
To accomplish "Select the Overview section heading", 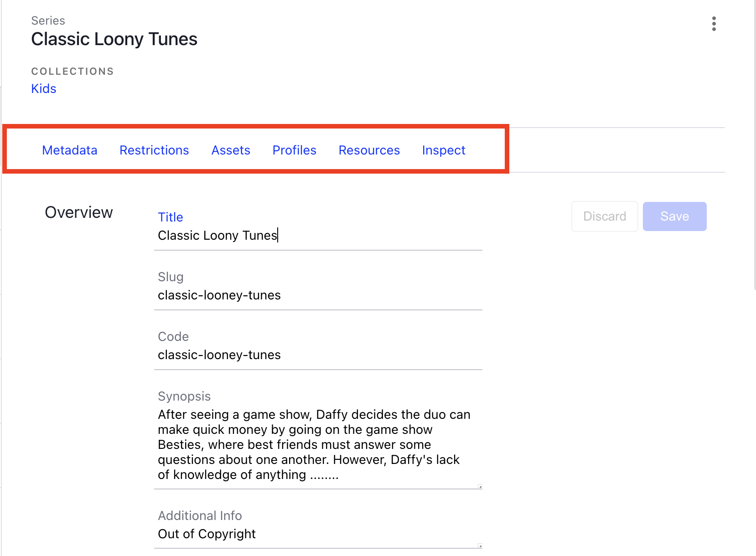I will click(79, 212).
